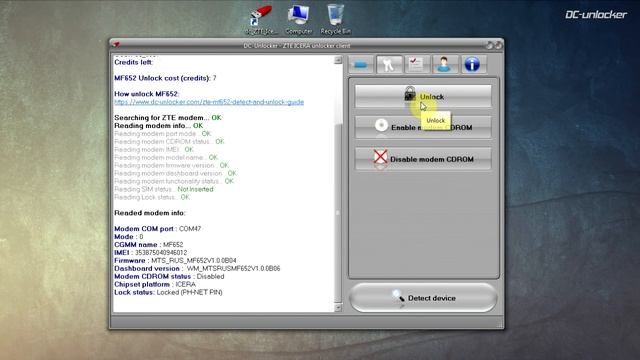Click the 'How unlock MF652:' heading
The width and height of the screenshot is (640, 360).
(147, 94)
